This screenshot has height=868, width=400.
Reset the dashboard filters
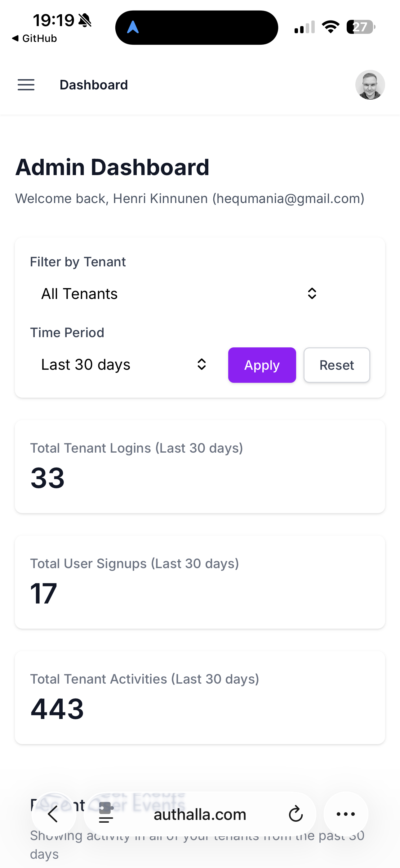coord(337,365)
